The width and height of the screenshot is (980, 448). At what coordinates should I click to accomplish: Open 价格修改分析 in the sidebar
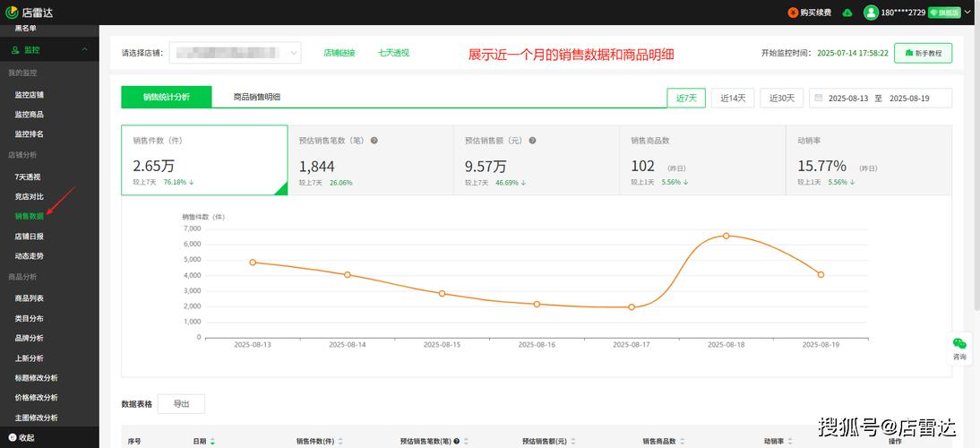[36, 398]
